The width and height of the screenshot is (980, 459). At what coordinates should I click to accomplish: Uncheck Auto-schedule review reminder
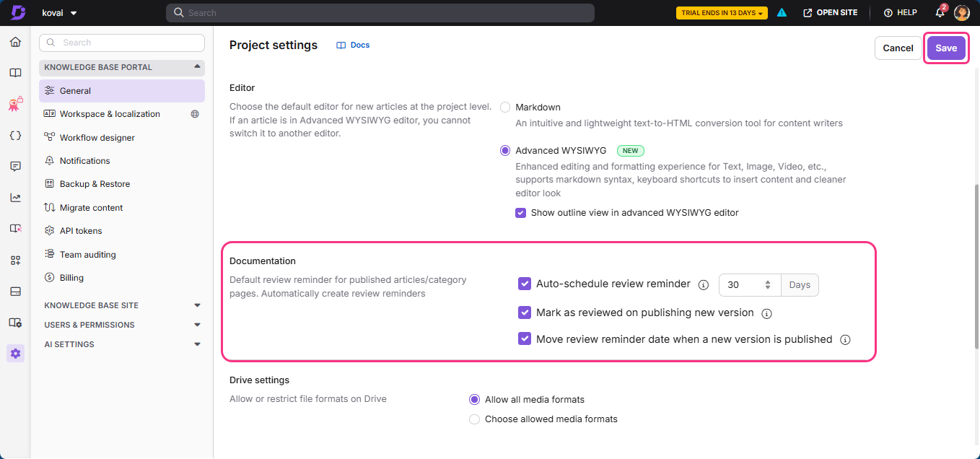[x=525, y=284]
